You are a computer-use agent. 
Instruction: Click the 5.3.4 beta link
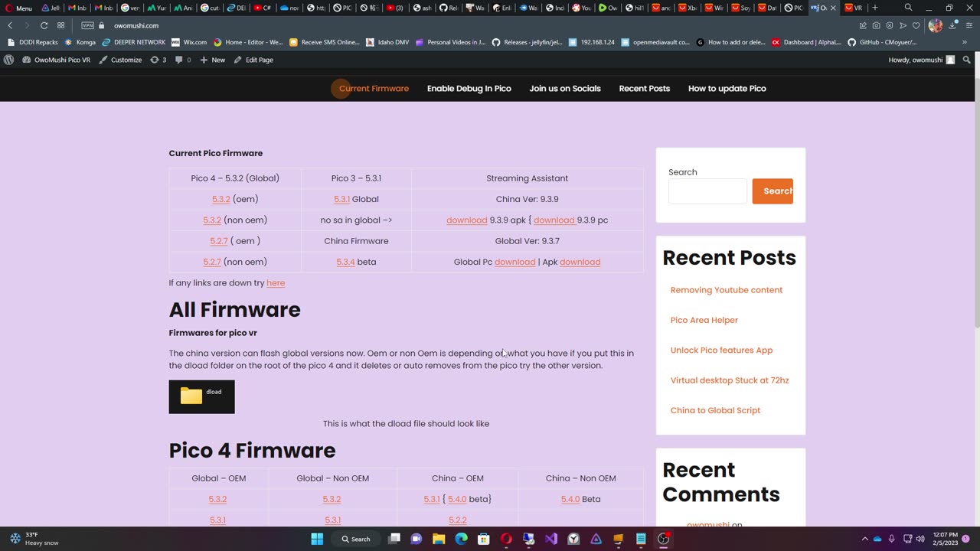(x=345, y=262)
